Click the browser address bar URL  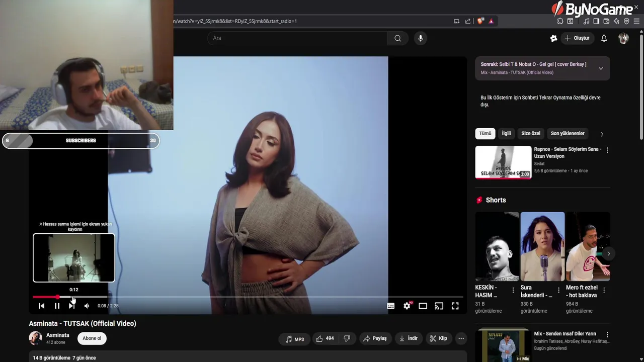click(x=235, y=21)
